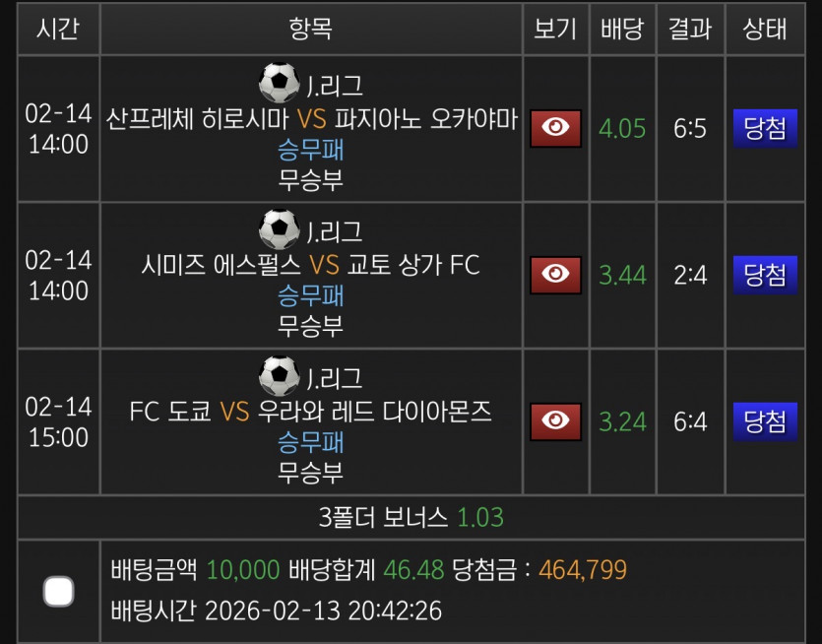Click the 당첨 status badge for Hiroshima match
The width and height of the screenshot is (822, 644).
coord(765,128)
